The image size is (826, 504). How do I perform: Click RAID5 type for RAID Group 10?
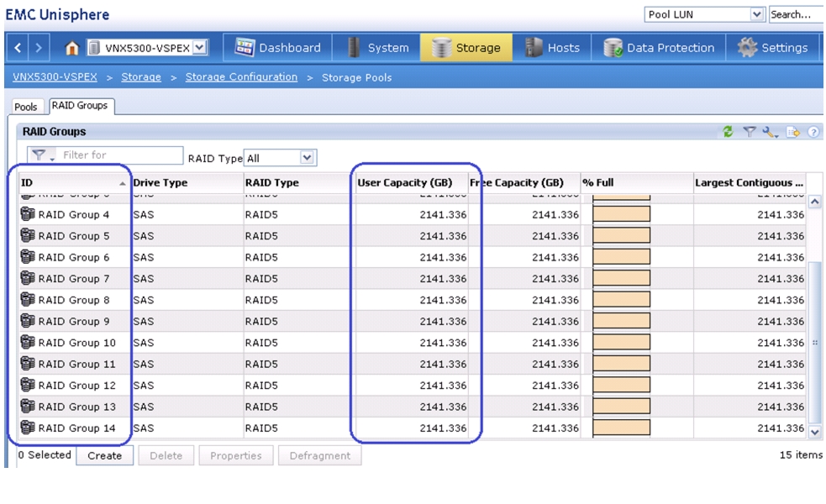click(x=261, y=343)
